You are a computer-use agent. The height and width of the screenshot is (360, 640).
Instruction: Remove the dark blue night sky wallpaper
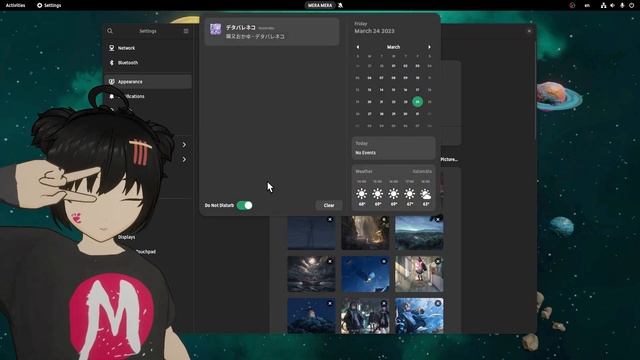tap(330, 220)
